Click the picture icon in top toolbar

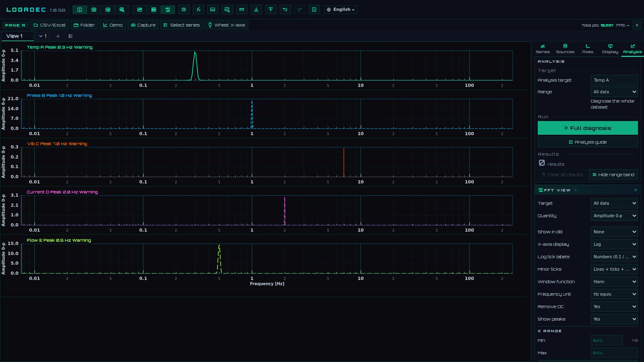pos(213,10)
